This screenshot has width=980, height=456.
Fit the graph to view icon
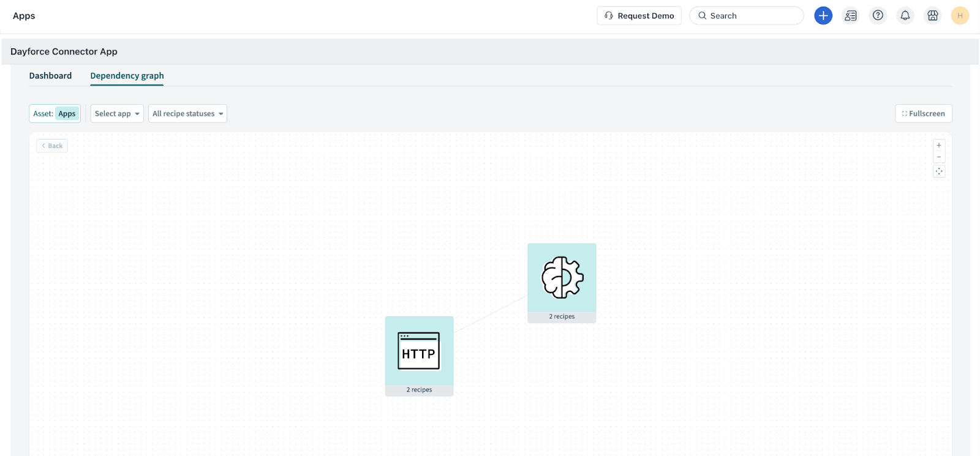939,171
